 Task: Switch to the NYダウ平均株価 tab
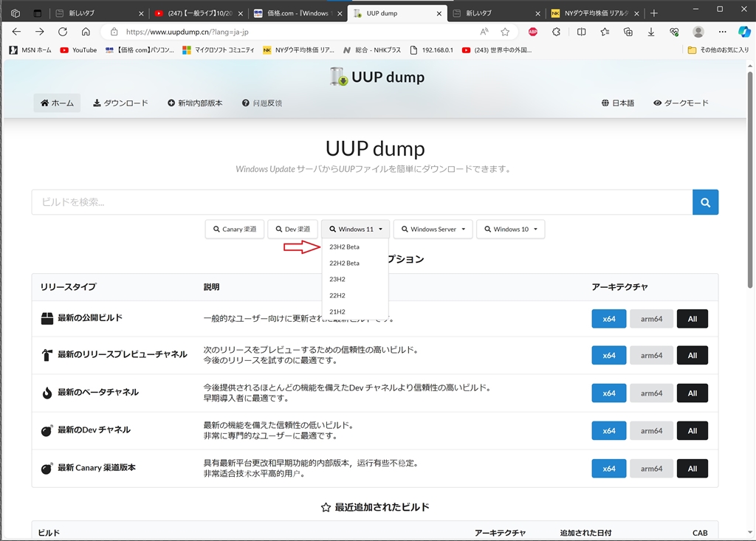click(595, 13)
